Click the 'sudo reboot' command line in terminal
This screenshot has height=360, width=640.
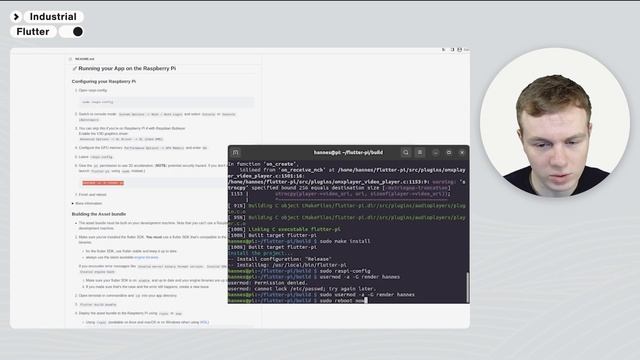tap(298, 300)
